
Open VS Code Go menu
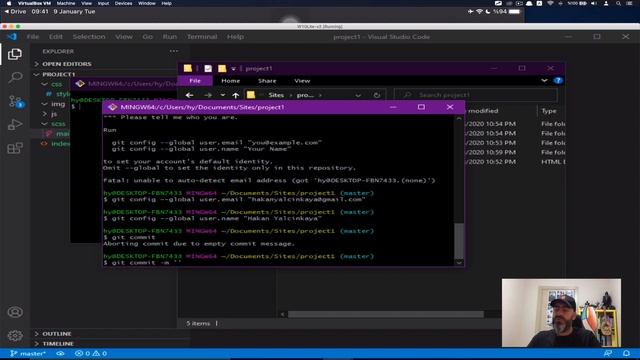(x=147, y=37)
